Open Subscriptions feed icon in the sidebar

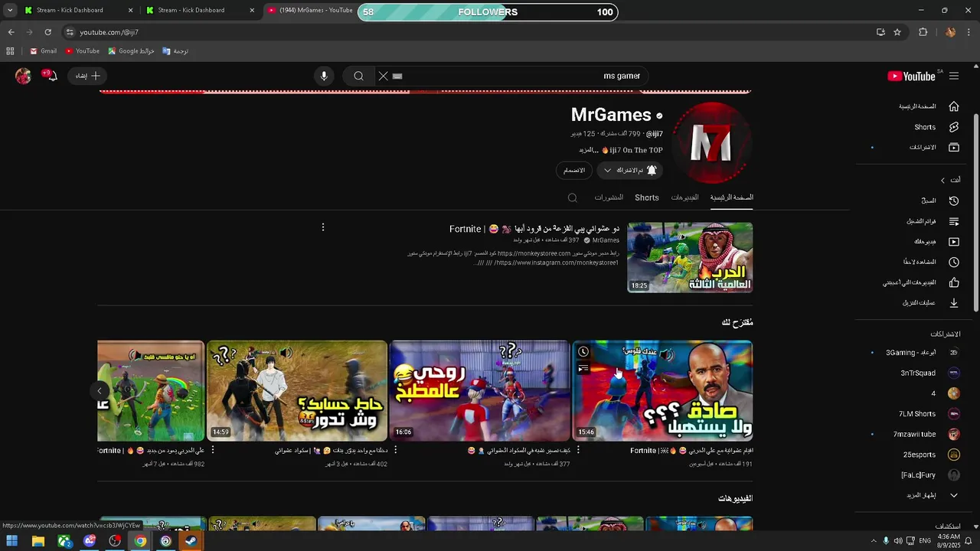(x=954, y=147)
